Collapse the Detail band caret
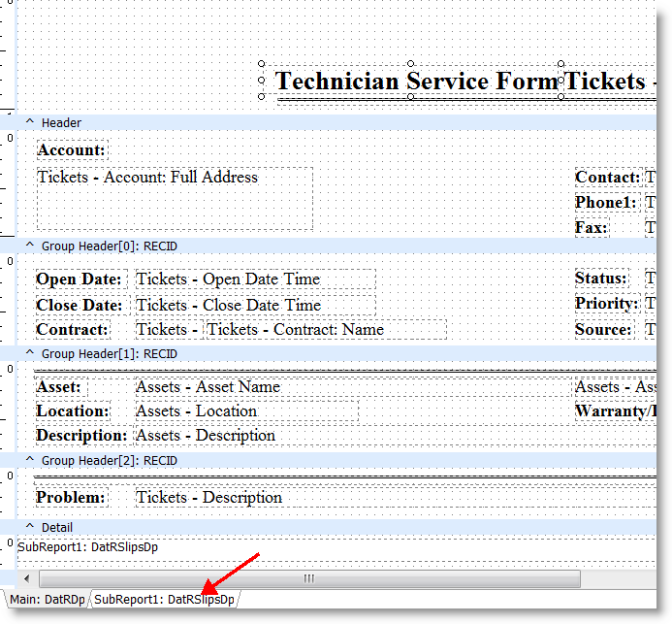 point(29,527)
